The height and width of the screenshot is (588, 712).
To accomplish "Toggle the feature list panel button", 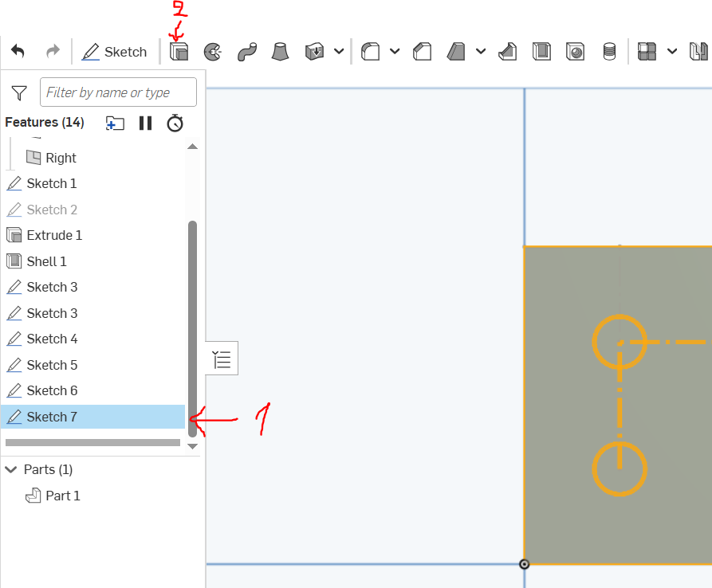I will pos(222,359).
